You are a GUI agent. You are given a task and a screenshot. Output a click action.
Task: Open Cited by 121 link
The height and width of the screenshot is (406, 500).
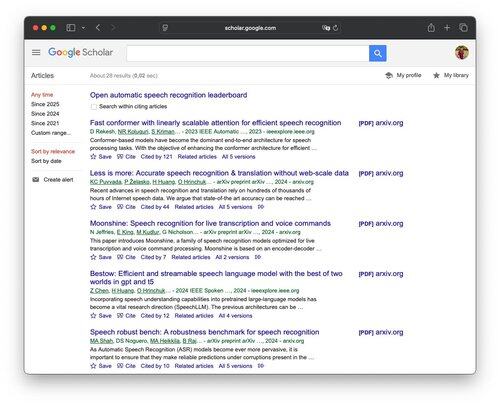(x=156, y=157)
